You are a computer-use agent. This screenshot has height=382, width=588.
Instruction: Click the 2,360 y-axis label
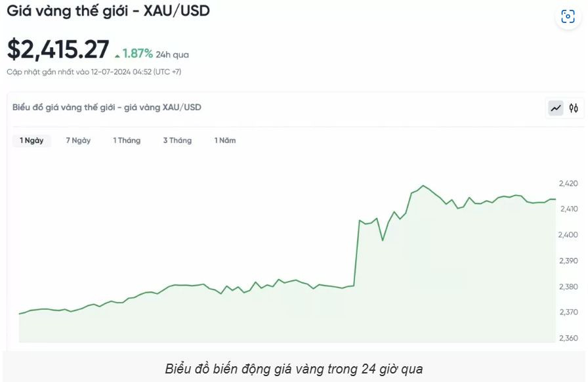tap(568, 338)
